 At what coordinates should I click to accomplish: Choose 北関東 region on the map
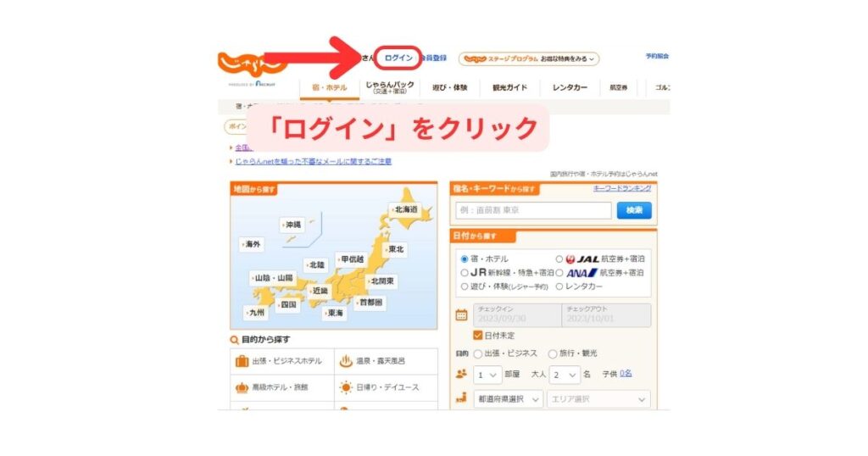click(381, 281)
